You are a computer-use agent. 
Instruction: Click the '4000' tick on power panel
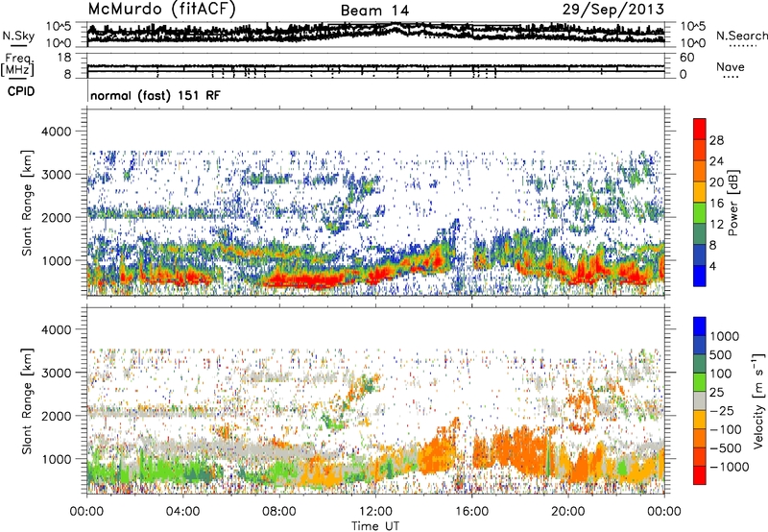(57, 132)
